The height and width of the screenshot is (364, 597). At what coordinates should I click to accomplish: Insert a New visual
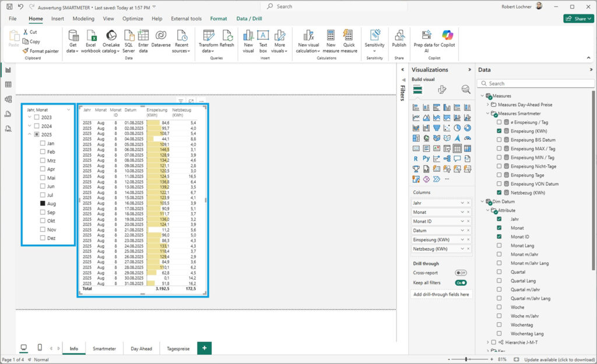tap(248, 41)
